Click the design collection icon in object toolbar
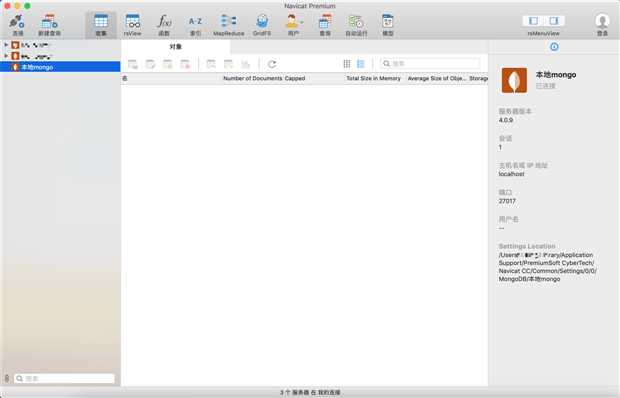 pyautogui.click(x=150, y=64)
